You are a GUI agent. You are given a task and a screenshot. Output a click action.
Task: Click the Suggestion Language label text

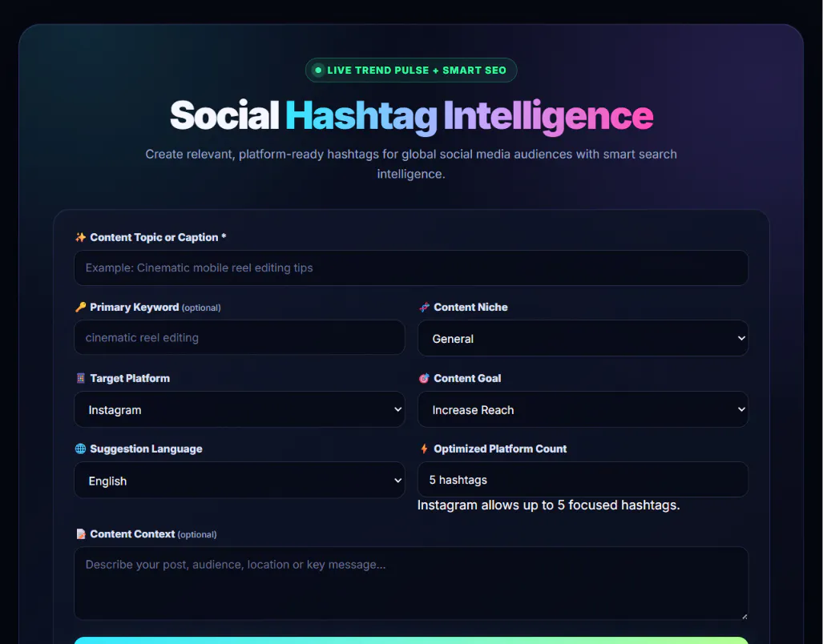[146, 449]
